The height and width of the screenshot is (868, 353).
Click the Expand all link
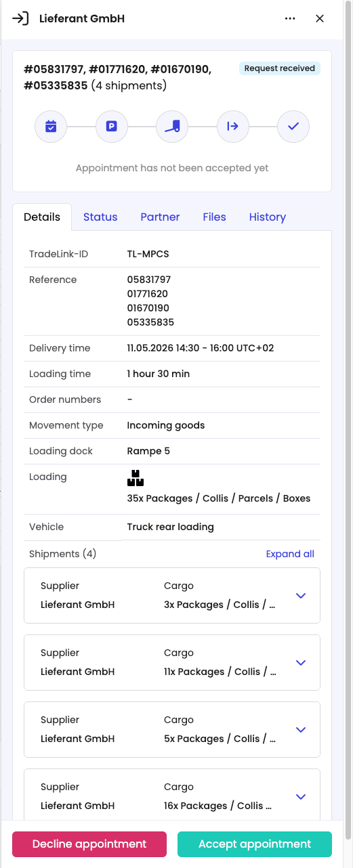(290, 554)
